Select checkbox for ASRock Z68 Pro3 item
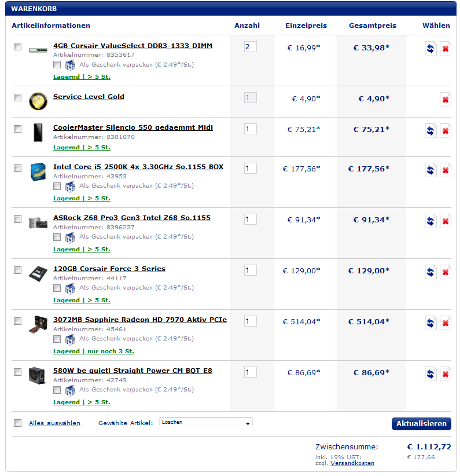Viewport: 460px width, 476px height. pyautogui.click(x=17, y=219)
